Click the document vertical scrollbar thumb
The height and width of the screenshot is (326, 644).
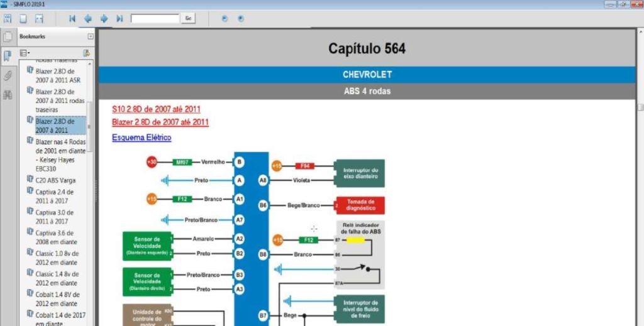[640, 107]
